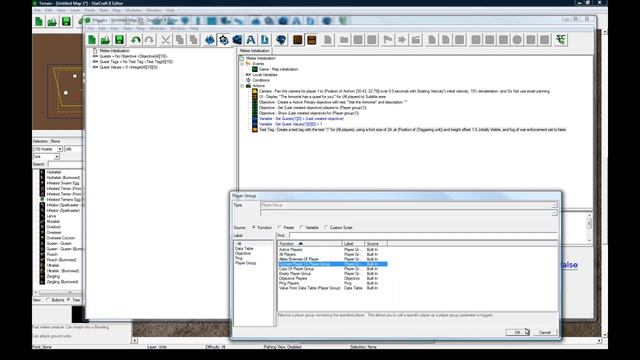Image resolution: width=640 pixels, height=360 pixels.
Task: Click Cancel in Player Group dialog
Action: pyautogui.click(x=544, y=332)
